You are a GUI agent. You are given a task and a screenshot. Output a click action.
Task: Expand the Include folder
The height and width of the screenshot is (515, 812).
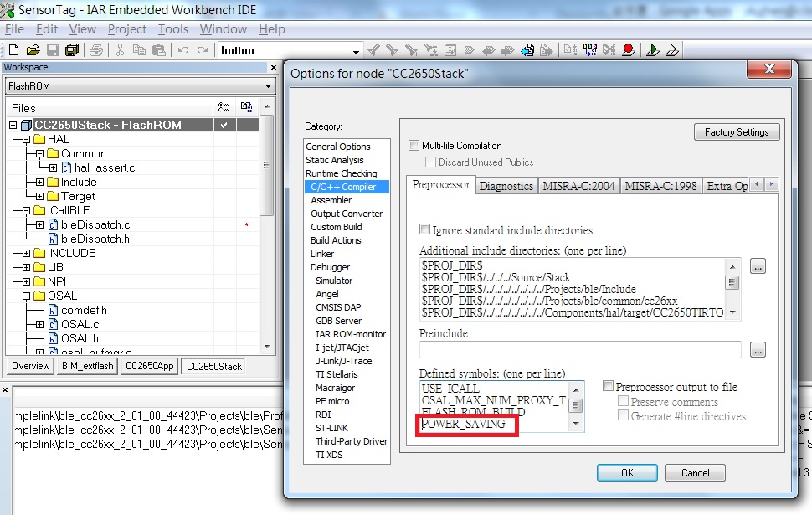point(39,182)
